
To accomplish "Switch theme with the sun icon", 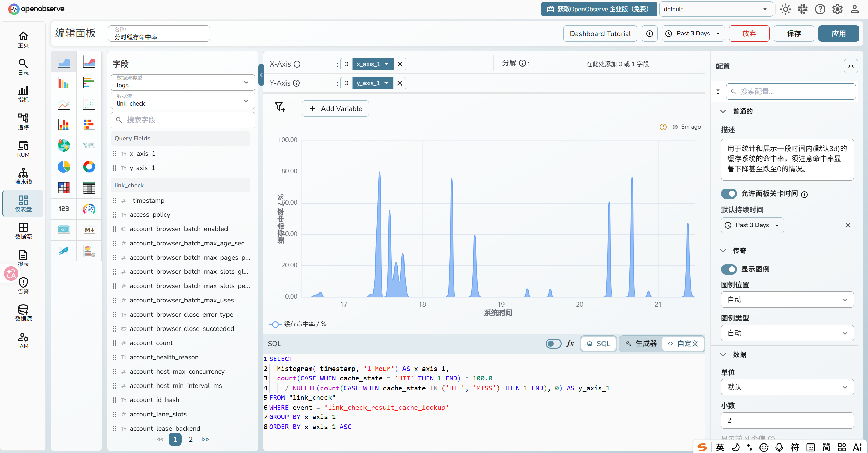I will 785,9.
